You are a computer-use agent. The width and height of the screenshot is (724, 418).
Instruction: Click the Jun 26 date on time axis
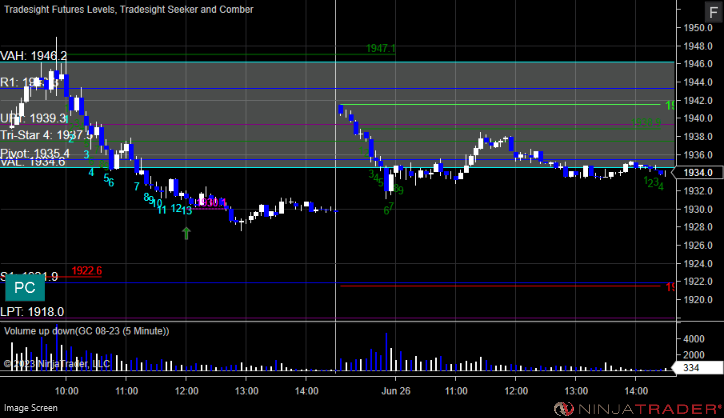pyautogui.click(x=396, y=391)
